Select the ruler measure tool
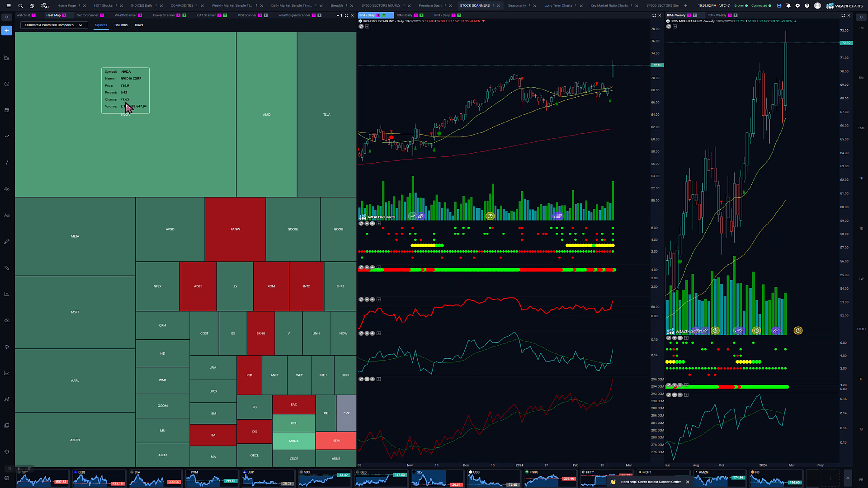Screen dimensions: 868x488 pyautogui.click(x=7, y=268)
